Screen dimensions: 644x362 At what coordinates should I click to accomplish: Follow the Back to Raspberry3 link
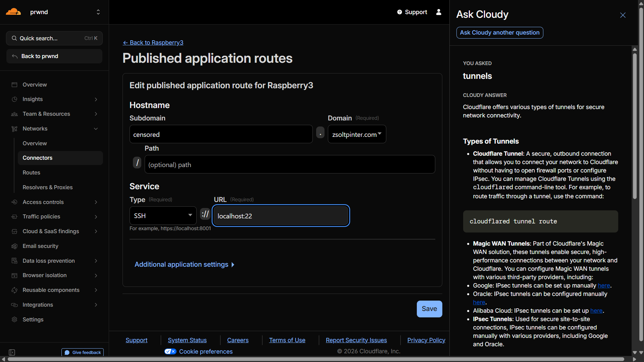[153, 43]
